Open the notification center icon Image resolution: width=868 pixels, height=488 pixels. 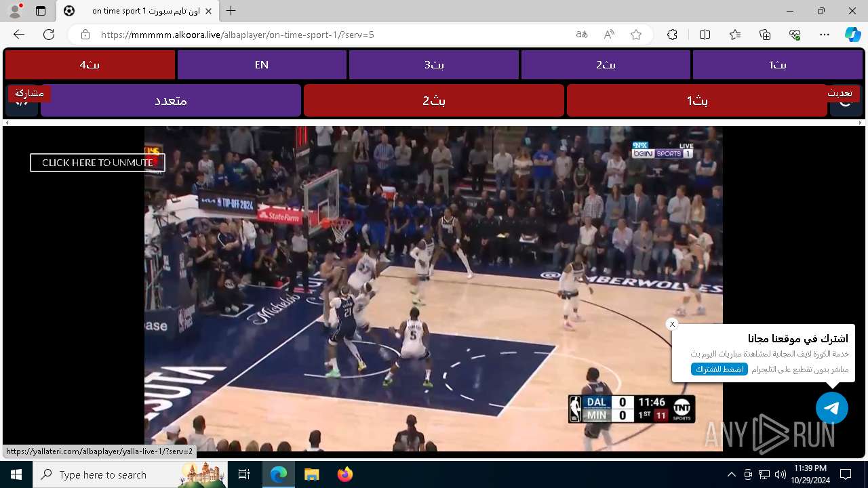(x=846, y=474)
